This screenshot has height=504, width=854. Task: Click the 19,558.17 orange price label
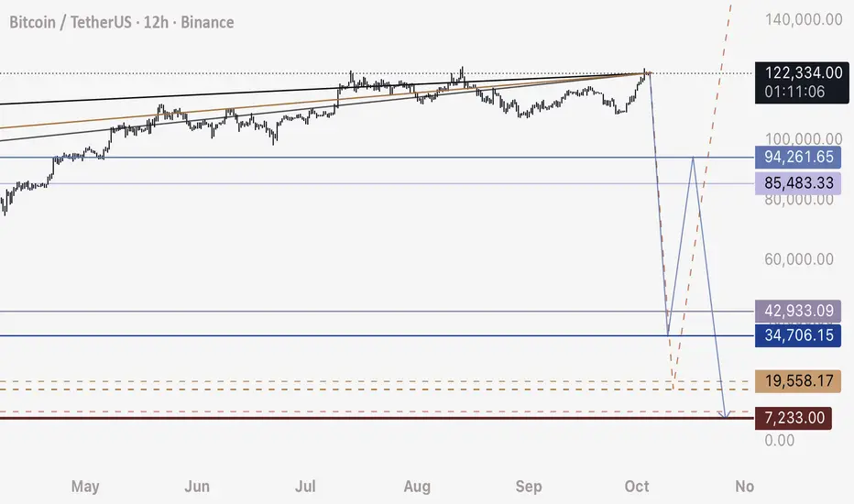[794, 379]
